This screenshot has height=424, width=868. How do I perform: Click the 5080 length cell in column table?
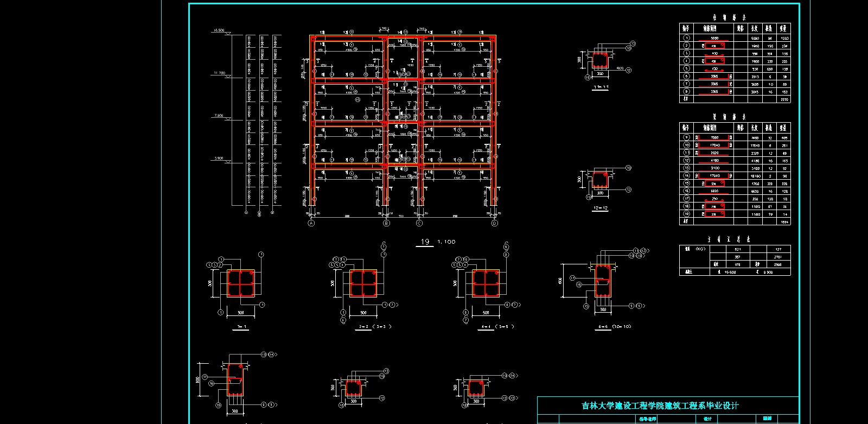pyautogui.click(x=755, y=39)
